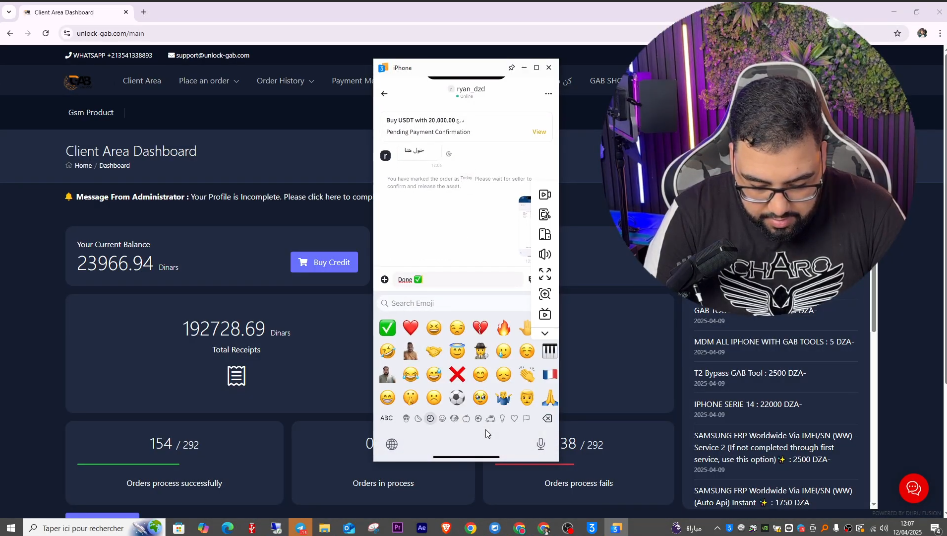Select the halo smiley emoji
Viewport: 947px width, 536px height.
tap(457, 351)
